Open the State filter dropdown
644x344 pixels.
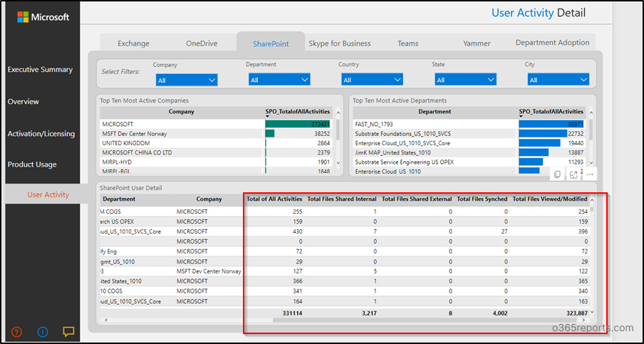[x=465, y=80]
